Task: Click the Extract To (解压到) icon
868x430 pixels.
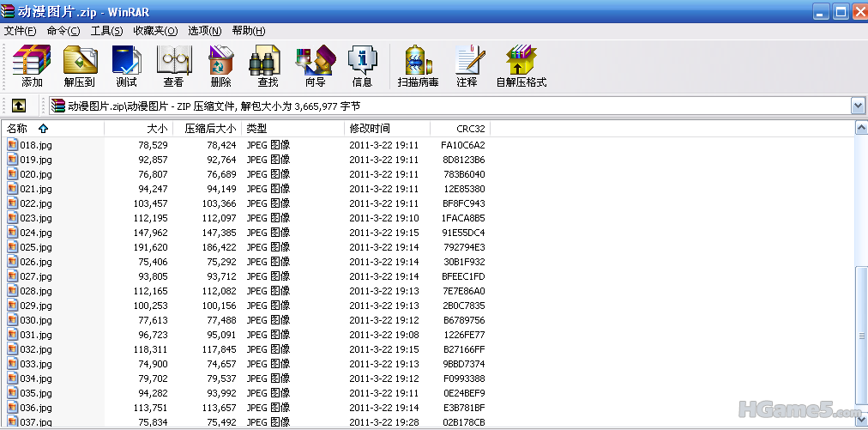Action: tap(79, 66)
